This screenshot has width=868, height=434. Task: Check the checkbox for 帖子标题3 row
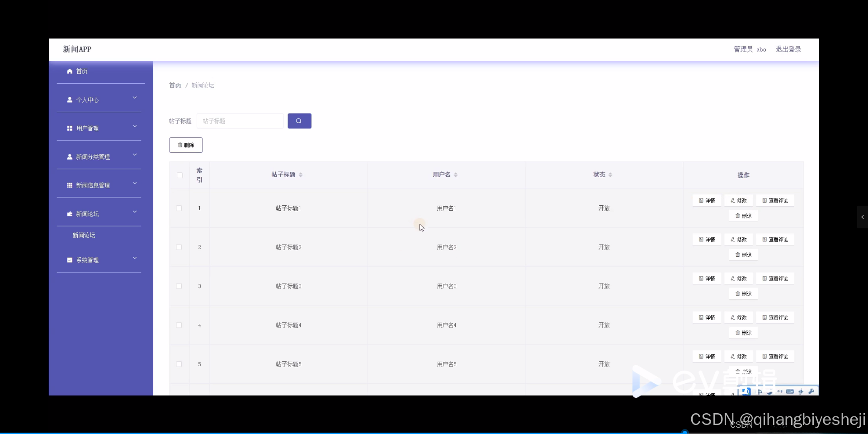(179, 287)
